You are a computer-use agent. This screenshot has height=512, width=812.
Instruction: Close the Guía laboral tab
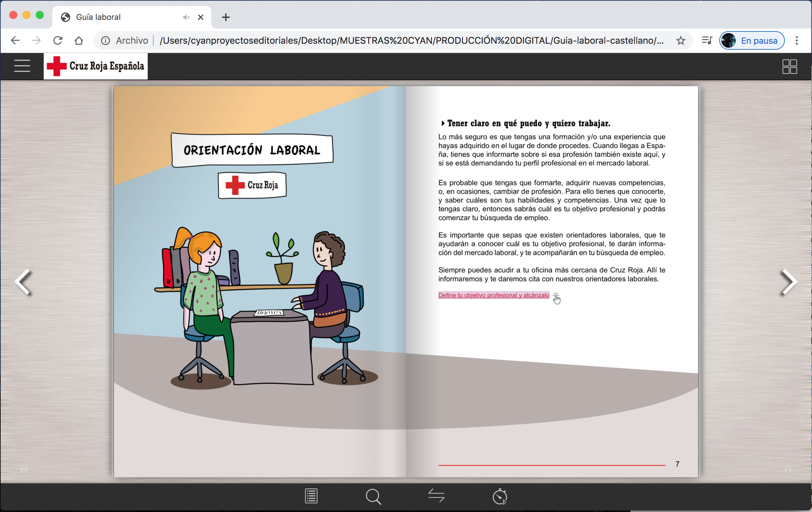click(201, 17)
